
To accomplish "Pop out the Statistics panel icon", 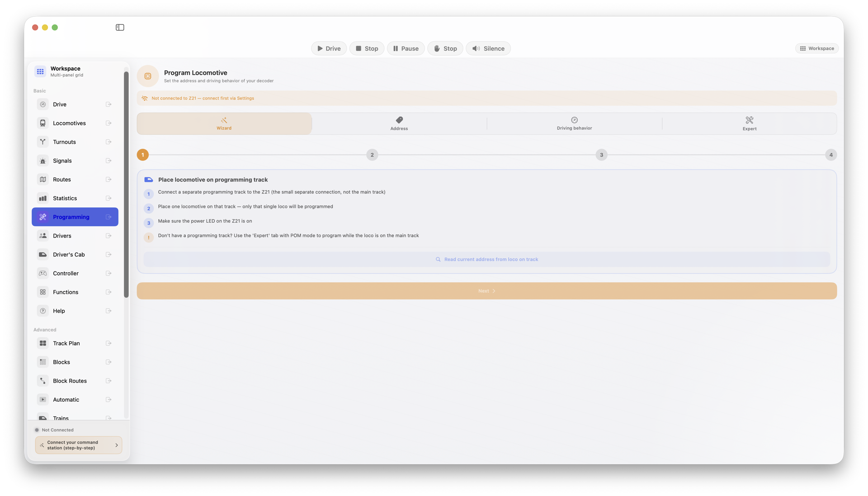I will [108, 198].
